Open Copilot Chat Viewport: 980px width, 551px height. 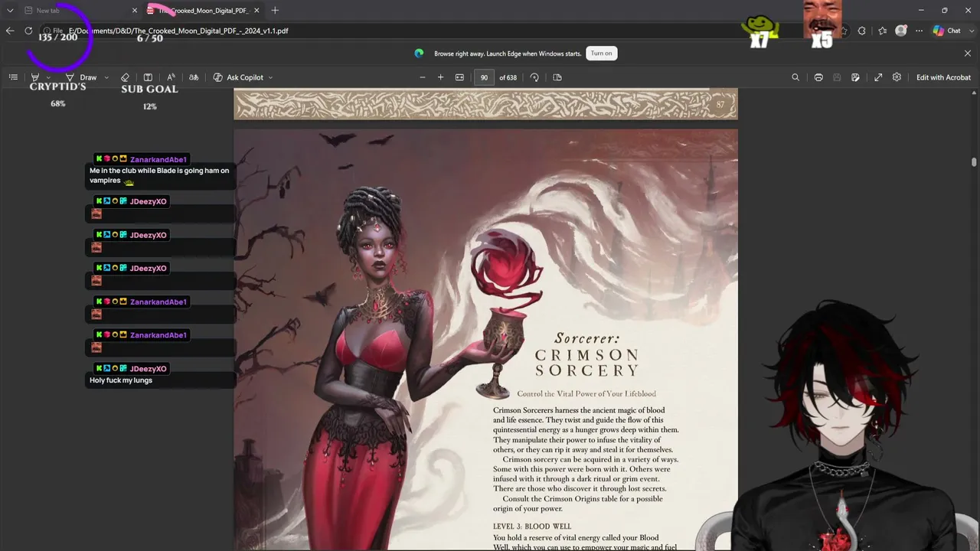947,31
